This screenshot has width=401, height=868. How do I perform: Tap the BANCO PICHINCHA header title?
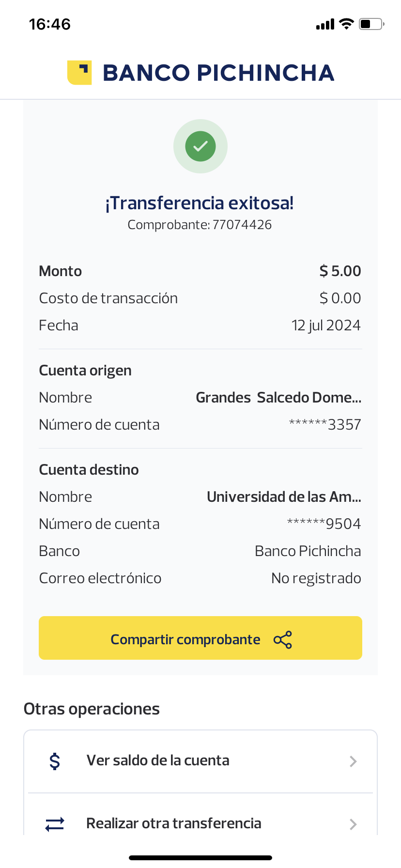[218, 73]
